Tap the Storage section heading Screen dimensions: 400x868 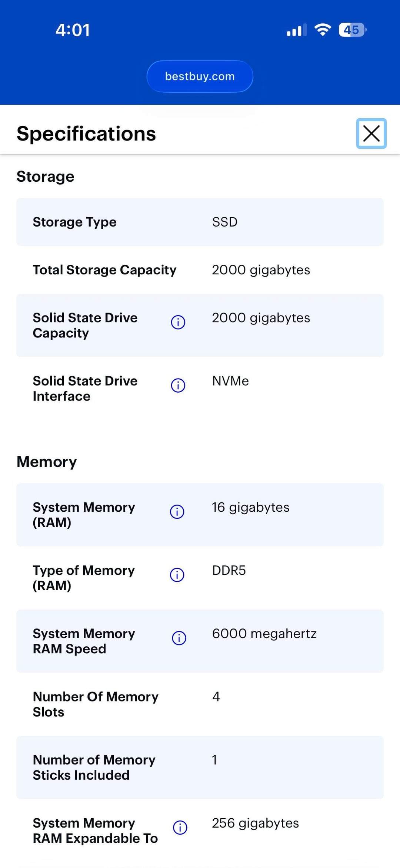click(x=46, y=176)
